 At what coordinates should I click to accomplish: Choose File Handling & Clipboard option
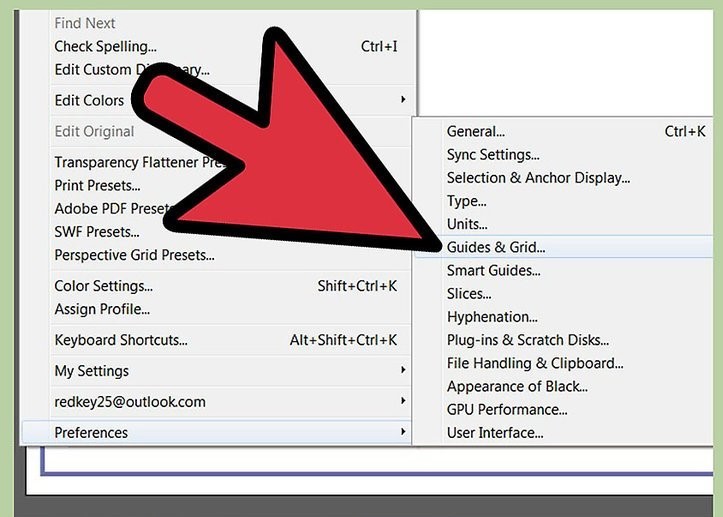click(x=535, y=363)
